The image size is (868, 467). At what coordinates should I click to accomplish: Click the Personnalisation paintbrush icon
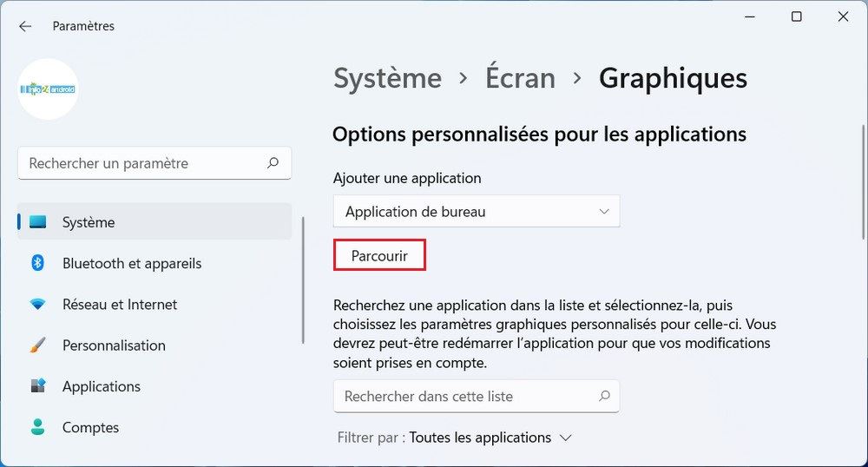[x=37, y=345]
